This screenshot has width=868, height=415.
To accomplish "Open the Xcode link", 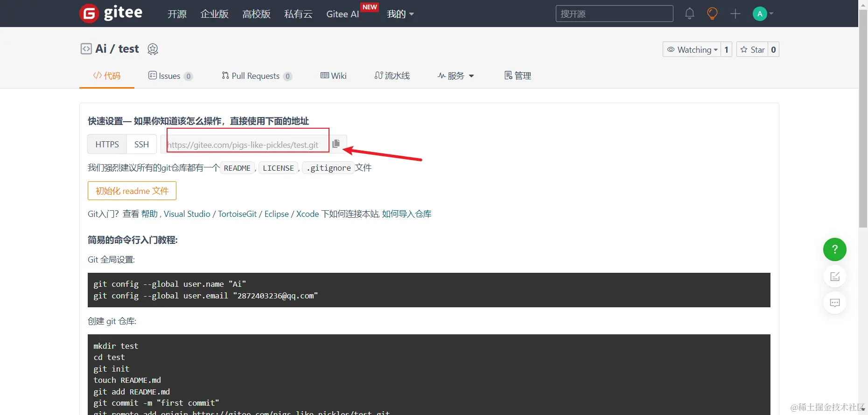I will click(308, 214).
